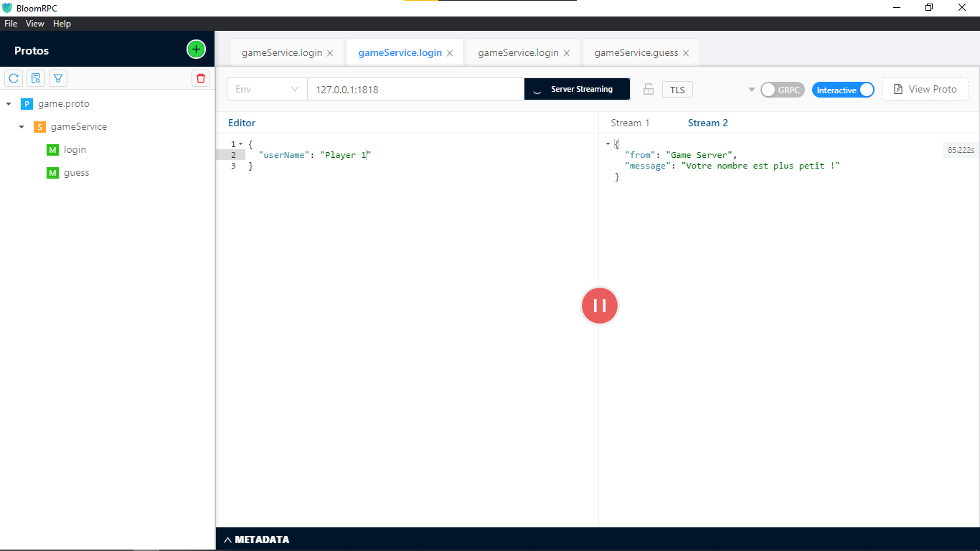Switch to Stream 1 response view
The image size is (980, 551).
[x=630, y=123]
